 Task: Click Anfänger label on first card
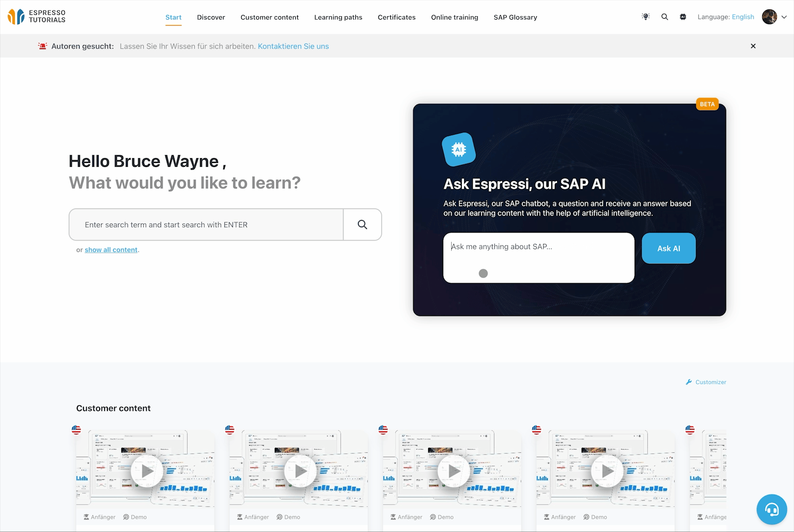tap(100, 517)
